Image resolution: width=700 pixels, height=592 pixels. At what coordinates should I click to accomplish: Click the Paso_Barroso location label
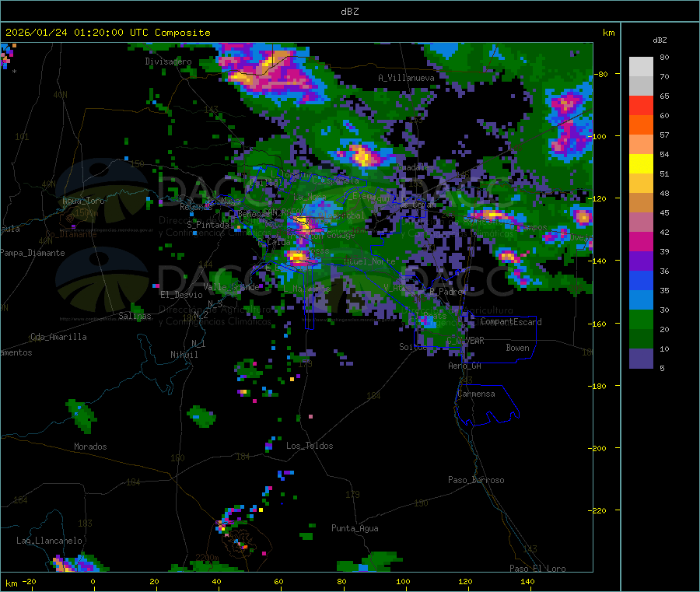(476, 480)
